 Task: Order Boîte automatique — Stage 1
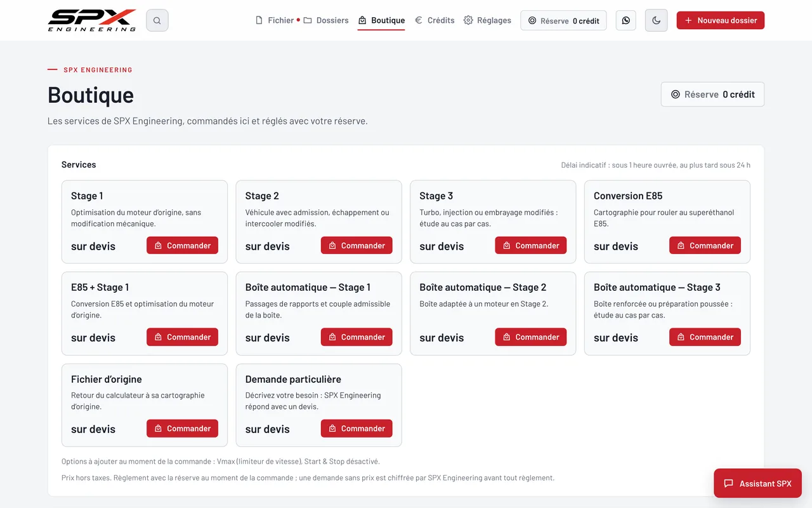tap(357, 337)
